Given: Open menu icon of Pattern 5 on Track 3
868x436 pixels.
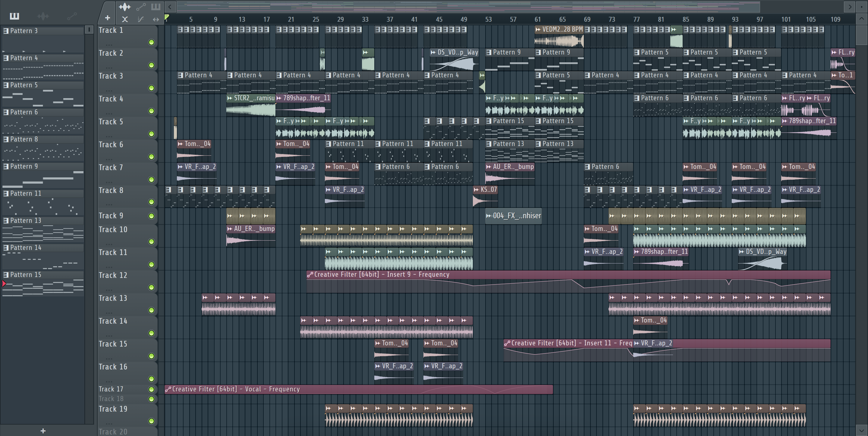Looking at the screenshot, I should (x=538, y=75).
